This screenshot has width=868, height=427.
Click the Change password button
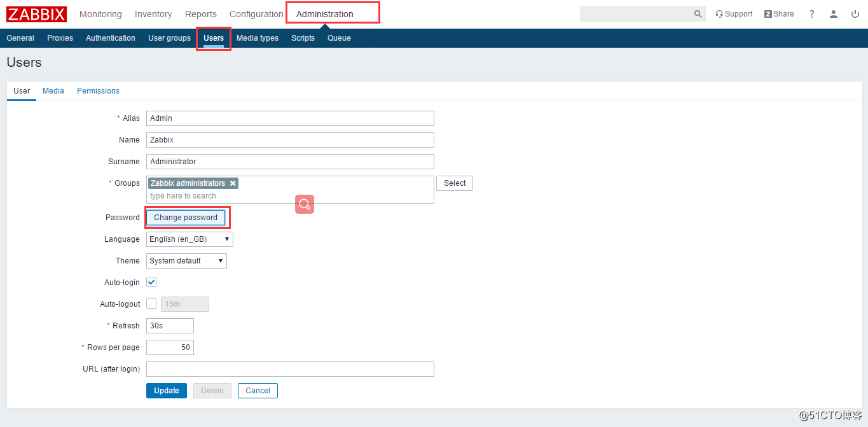point(185,217)
